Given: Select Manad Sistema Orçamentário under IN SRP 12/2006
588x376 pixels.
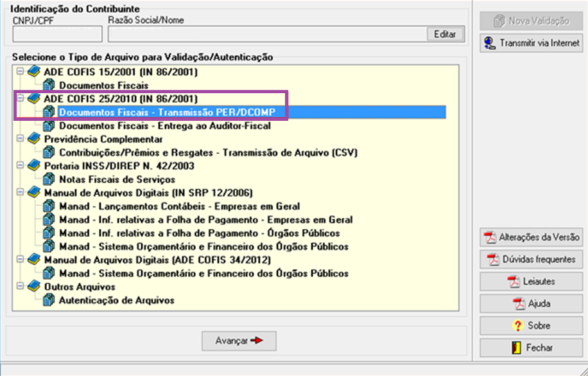Looking at the screenshot, I should pos(203,246).
